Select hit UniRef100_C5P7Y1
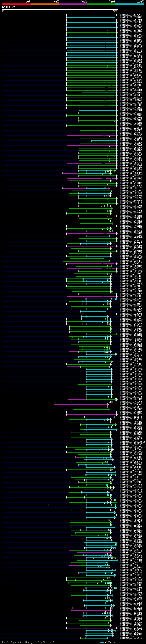This screenshot has width=146, height=644. coord(131,163)
